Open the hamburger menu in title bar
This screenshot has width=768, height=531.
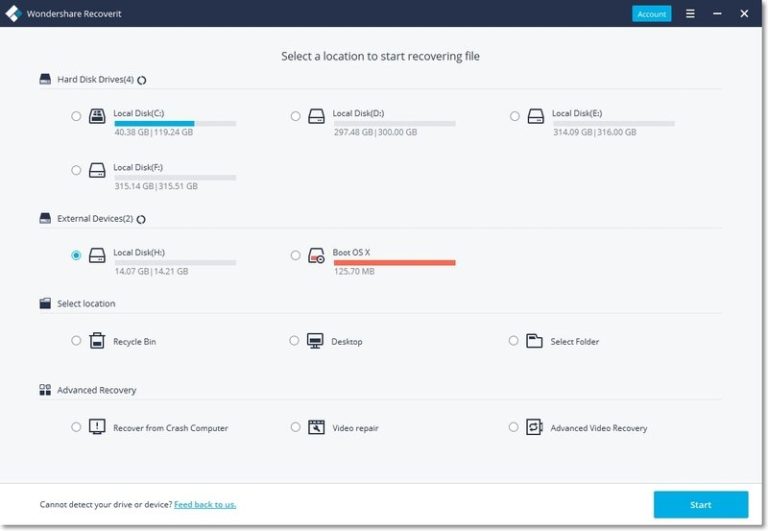[x=690, y=14]
